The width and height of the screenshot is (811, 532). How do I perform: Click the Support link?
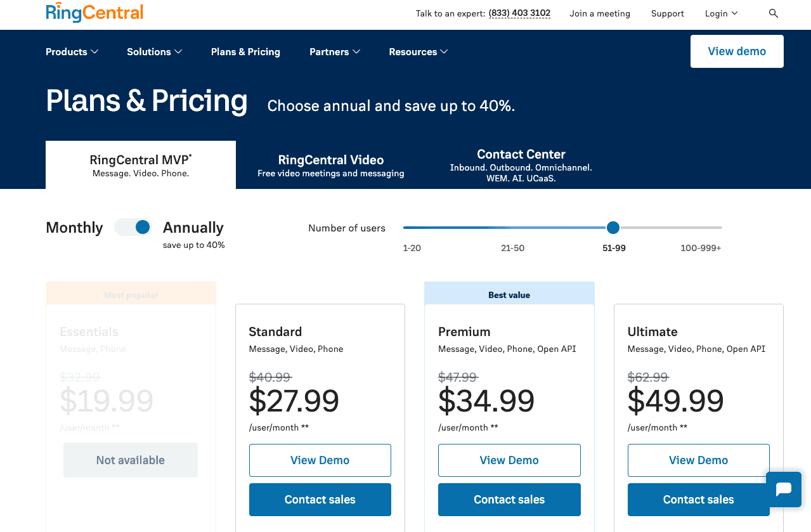[667, 13]
